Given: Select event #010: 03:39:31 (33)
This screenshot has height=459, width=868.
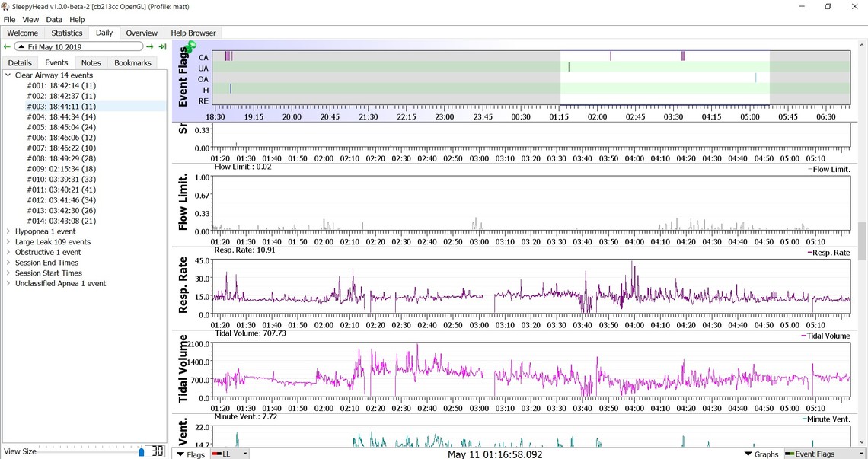Looking at the screenshot, I should click(x=62, y=180).
